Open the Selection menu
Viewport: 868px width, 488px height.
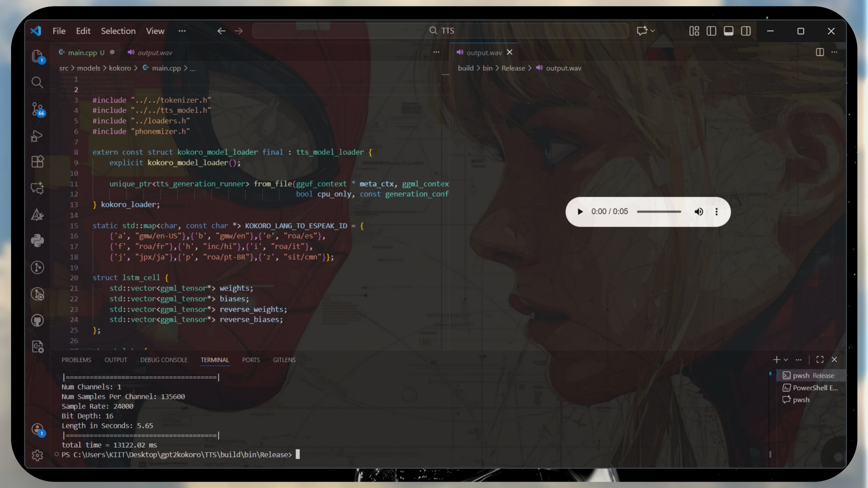(x=118, y=31)
